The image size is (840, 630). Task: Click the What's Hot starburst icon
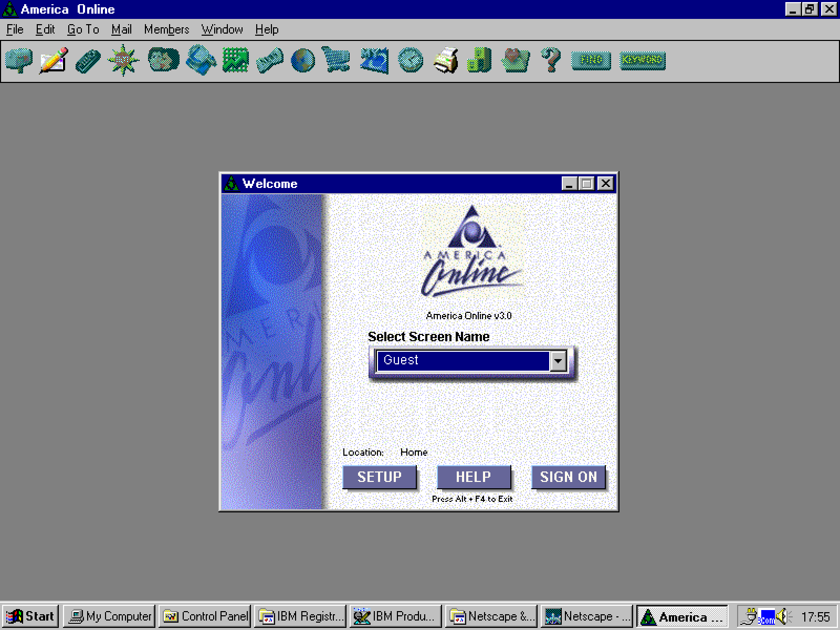click(123, 60)
